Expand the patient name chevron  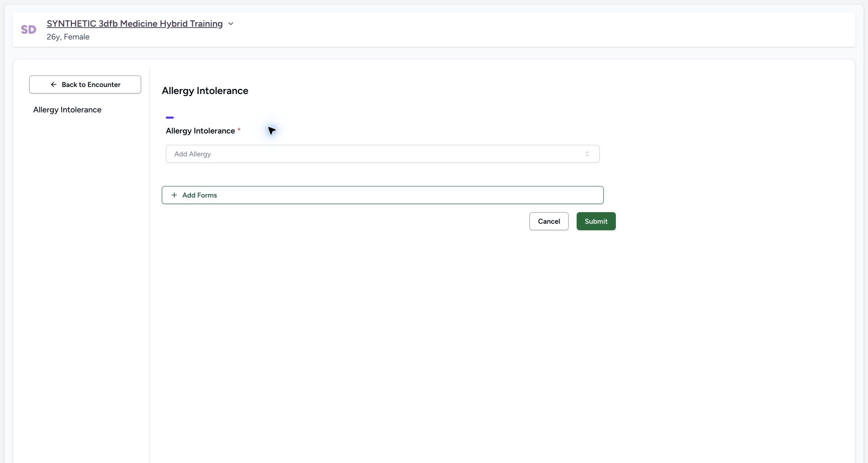click(x=231, y=24)
